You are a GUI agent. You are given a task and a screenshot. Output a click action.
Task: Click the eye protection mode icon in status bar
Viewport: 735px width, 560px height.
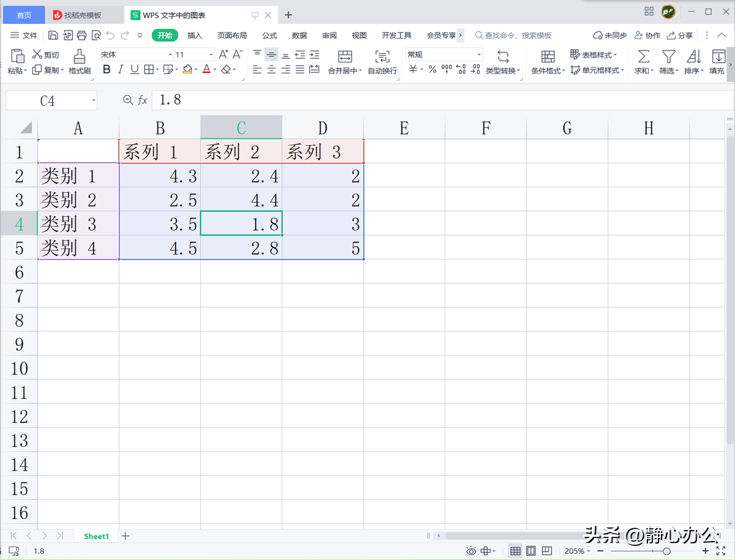pyautogui.click(x=471, y=551)
